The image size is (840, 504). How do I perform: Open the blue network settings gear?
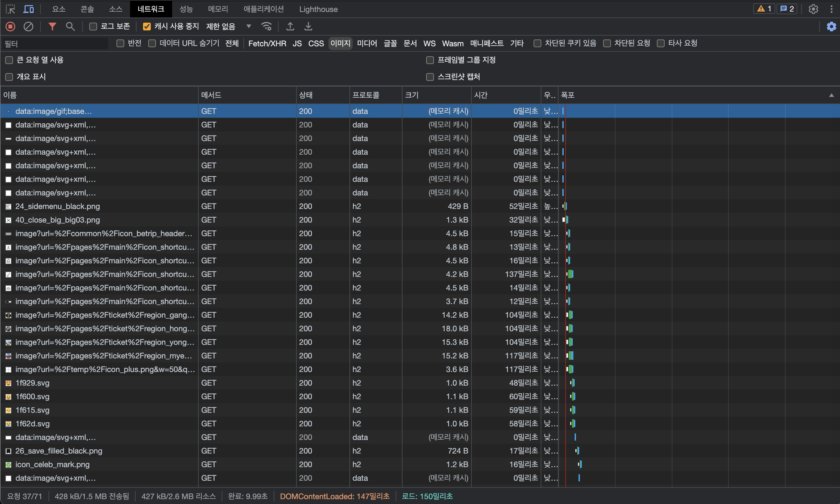click(x=831, y=27)
